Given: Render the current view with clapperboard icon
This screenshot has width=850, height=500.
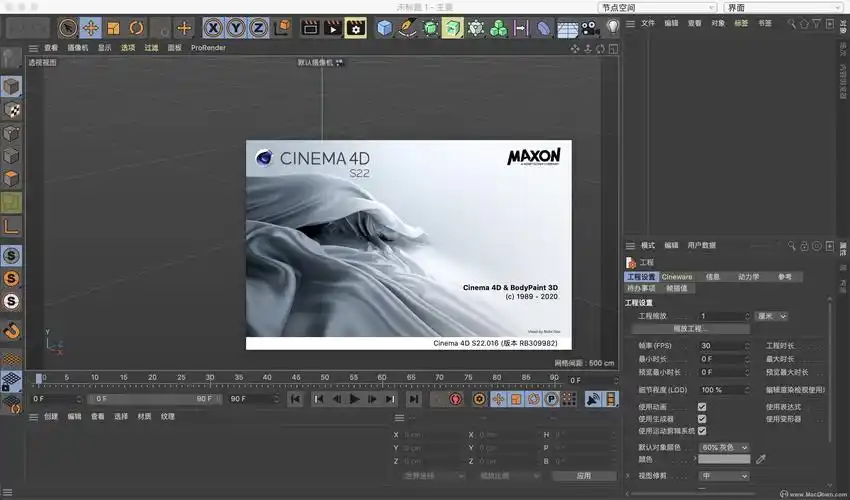Looking at the screenshot, I should [310, 28].
